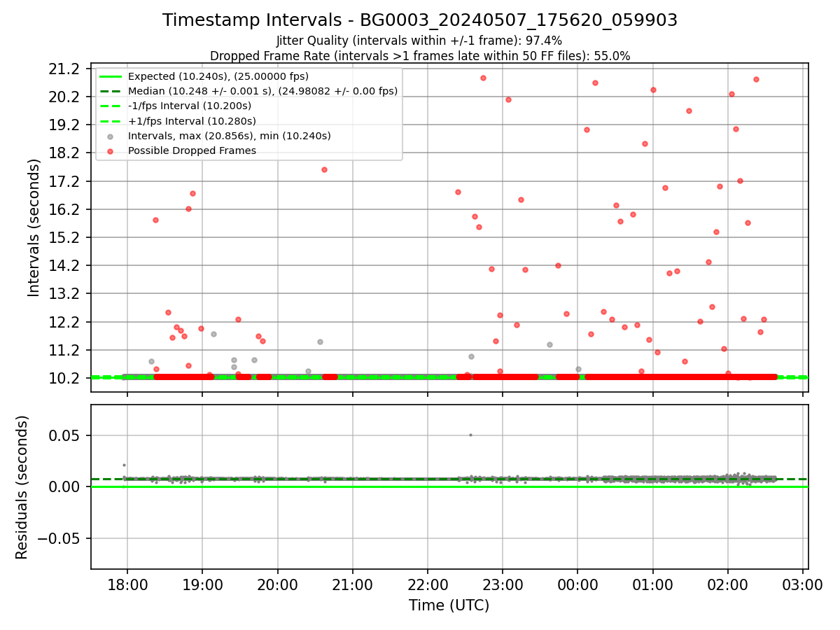Click the red dot marker beside 'Possible Dropped Frames'

coord(110,151)
